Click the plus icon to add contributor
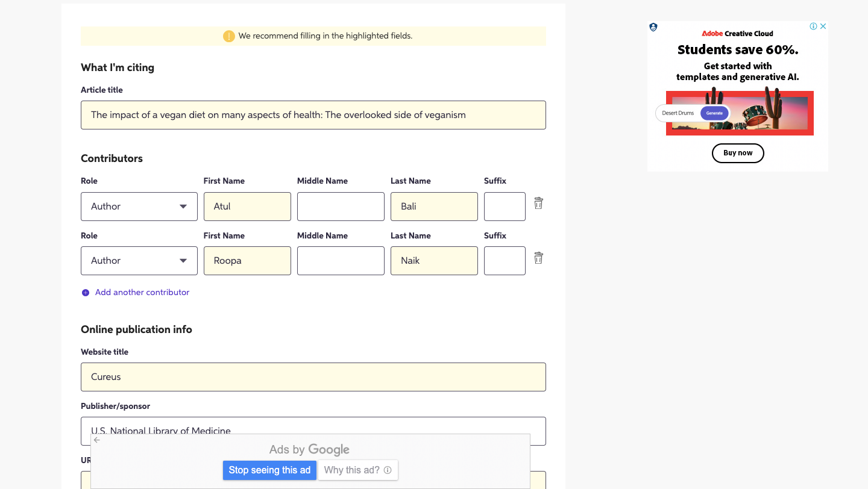This screenshot has height=489, width=868. 85,293
